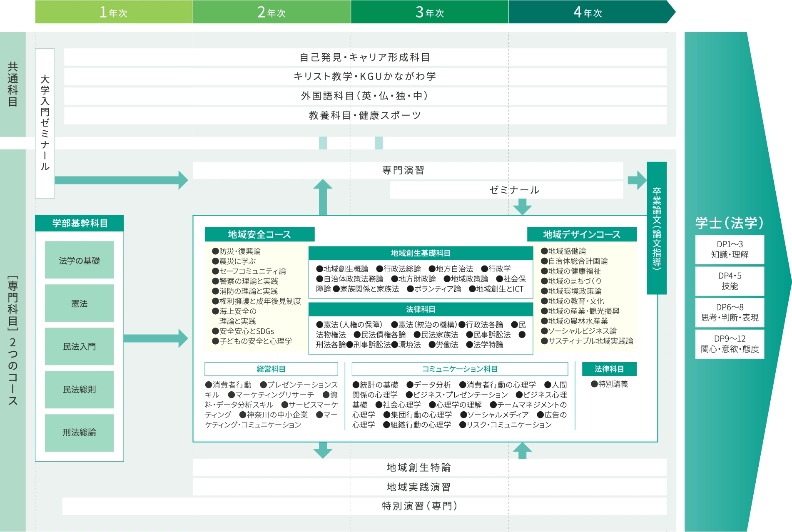Click the 学士(法学) title

(730, 223)
